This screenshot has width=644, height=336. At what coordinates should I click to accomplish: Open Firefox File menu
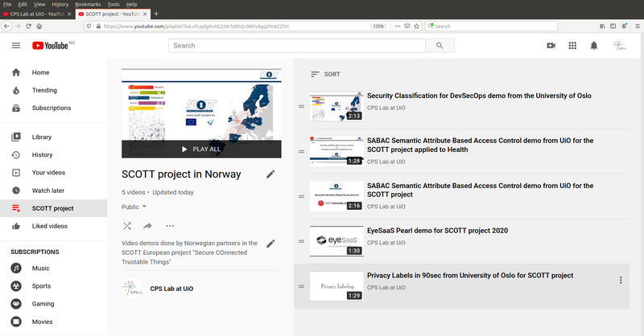pos(7,4)
